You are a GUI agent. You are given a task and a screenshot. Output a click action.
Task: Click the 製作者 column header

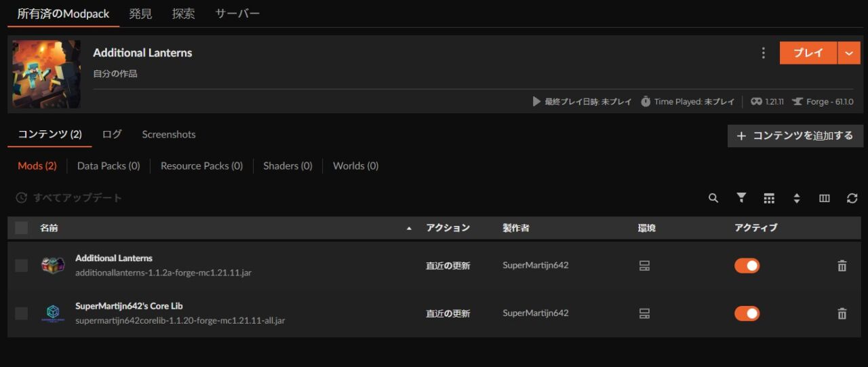point(516,228)
